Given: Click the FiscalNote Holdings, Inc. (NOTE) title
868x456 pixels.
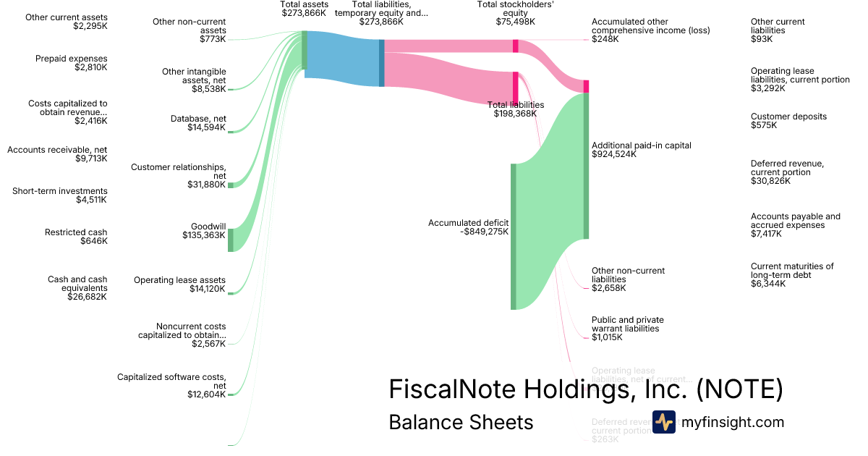Looking at the screenshot, I should [585, 389].
